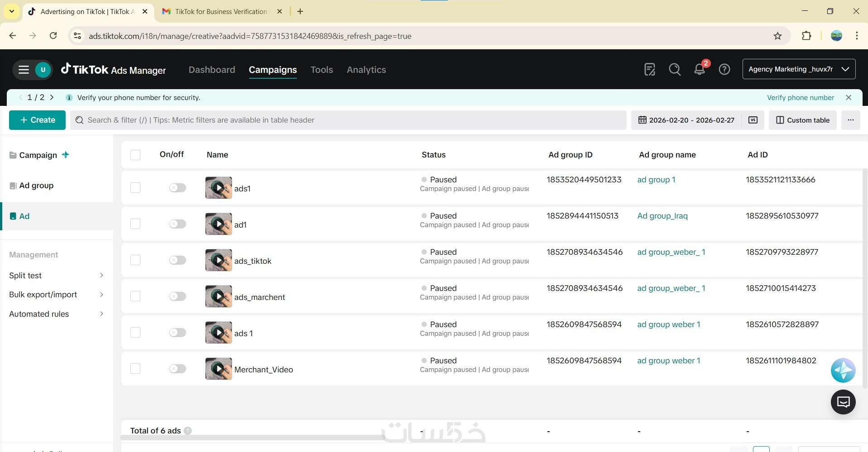The image size is (868, 452).
Task: Click the Search & filter input field
Action: point(349,120)
